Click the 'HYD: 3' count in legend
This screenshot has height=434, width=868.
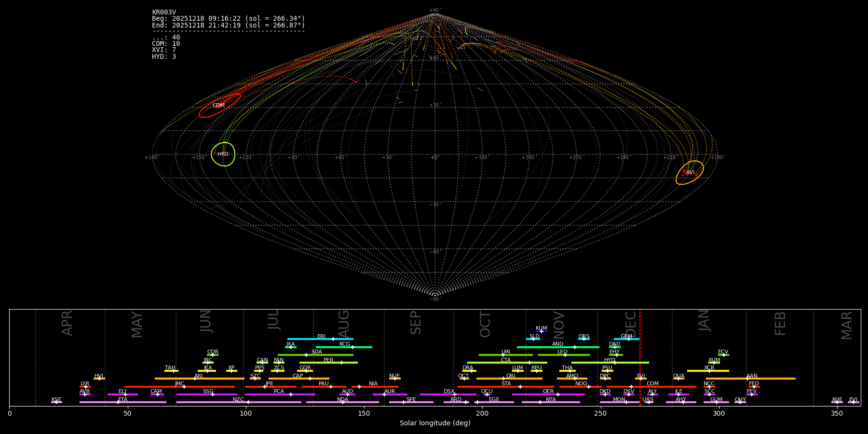[x=164, y=57]
